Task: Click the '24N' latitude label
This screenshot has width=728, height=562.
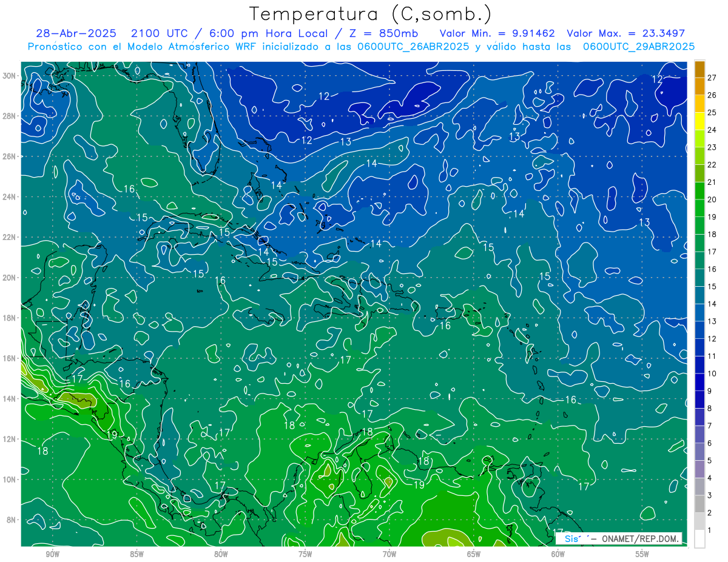Action: click(x=10, y=197)
